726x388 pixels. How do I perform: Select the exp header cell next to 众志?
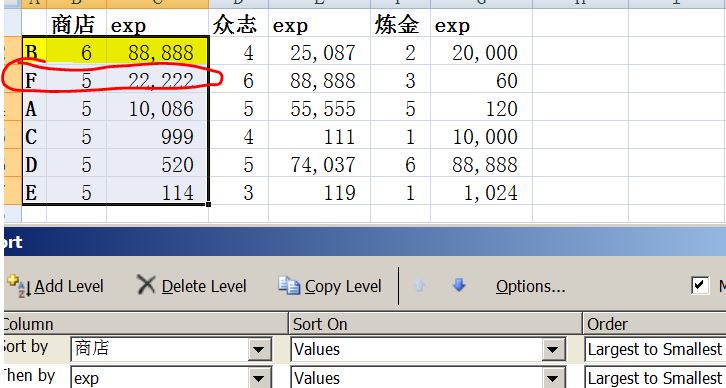(319, 23)
